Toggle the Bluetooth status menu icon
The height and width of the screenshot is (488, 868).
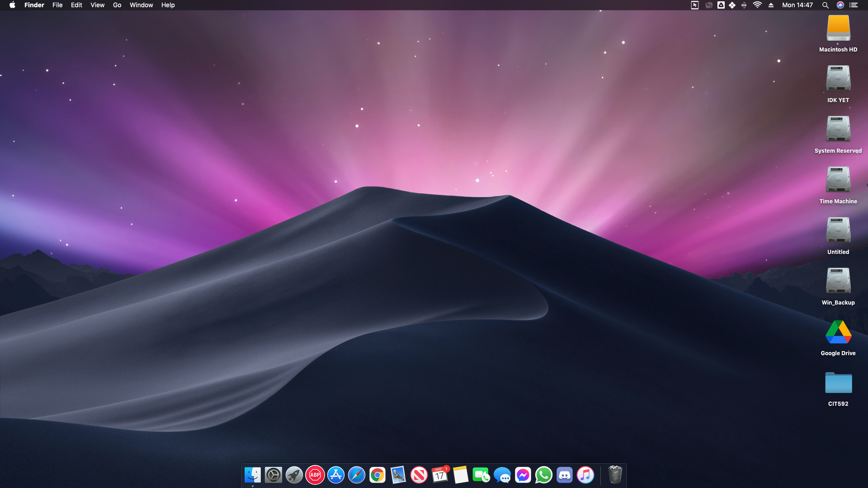pos(744,5)
